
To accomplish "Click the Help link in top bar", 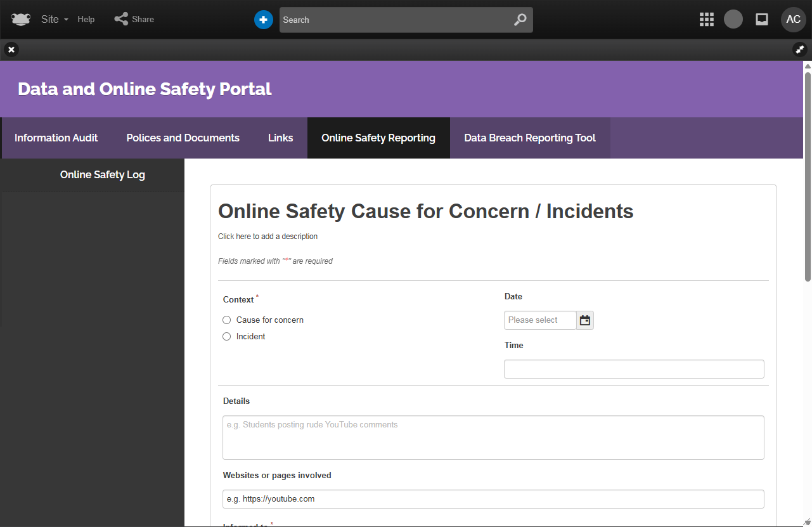I will coord(86,19).
